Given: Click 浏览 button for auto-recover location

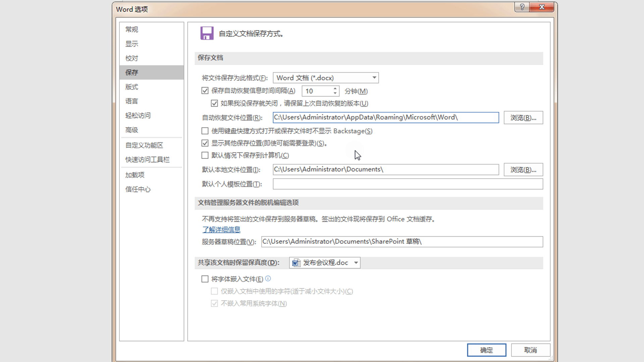Looking at the screenshot, I should [523, 118].
